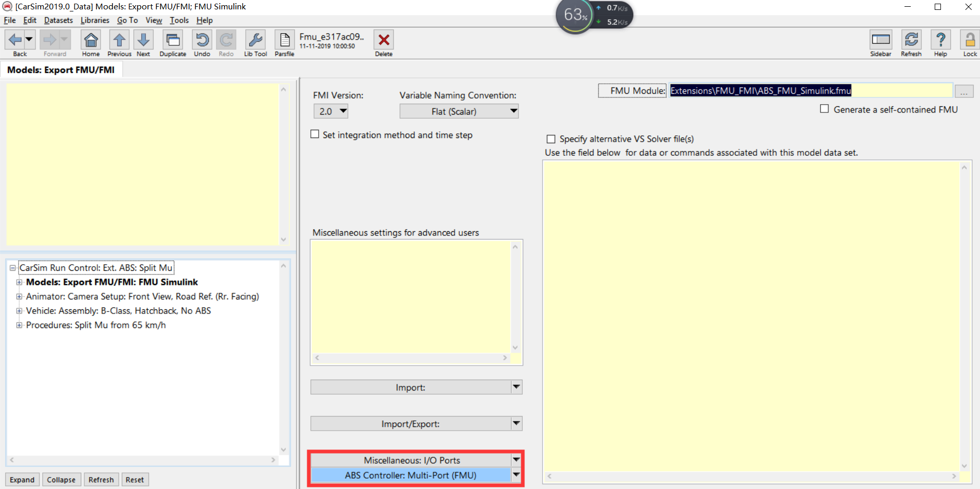Image resolution: width=980 pixels, height=489 pixels.
Task: Open the Help question mark icon
Action: [940, 40]
